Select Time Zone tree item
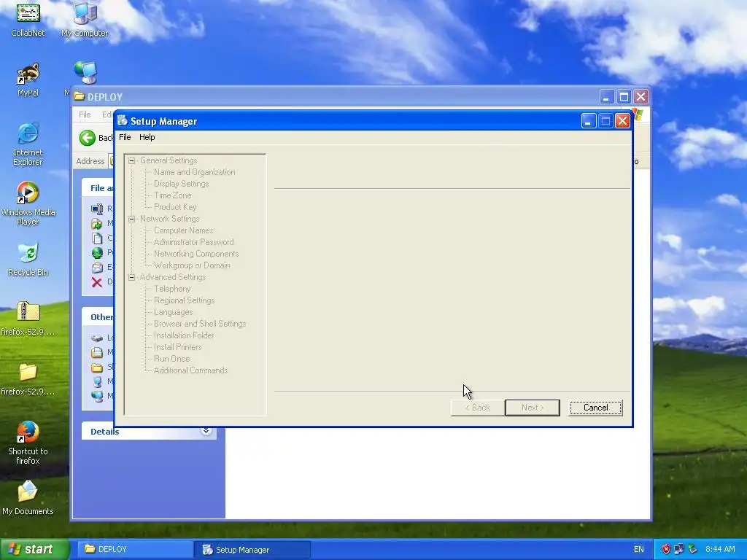Screen dimensions: 747x560 (172, 195)
